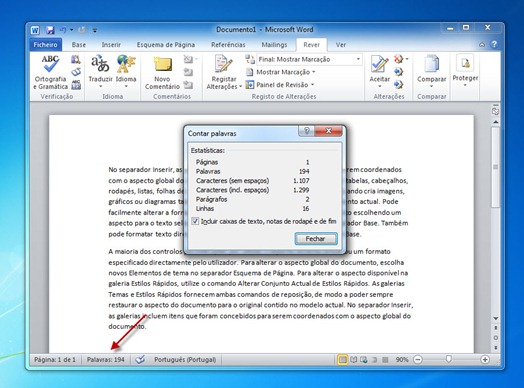Image resolution: width=524 pixels, height=388 pixels.
Task: Switch to the Ver tab
Action: click(341, 45)
